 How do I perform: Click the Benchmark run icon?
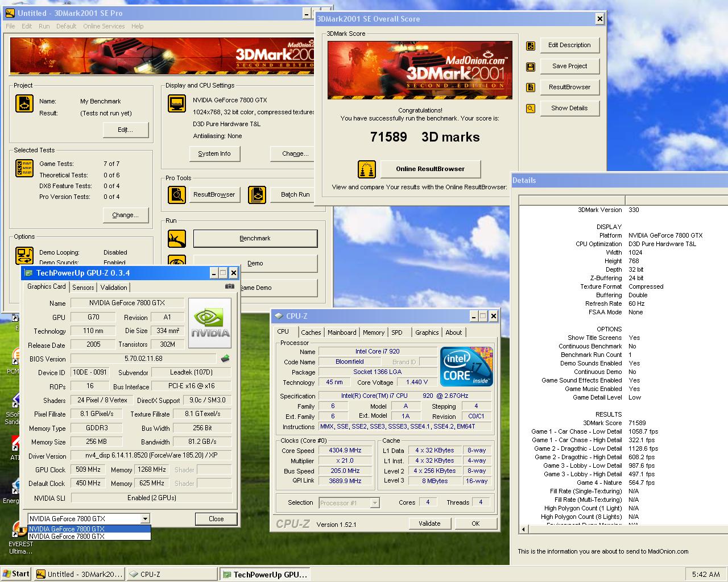[177, 239]
